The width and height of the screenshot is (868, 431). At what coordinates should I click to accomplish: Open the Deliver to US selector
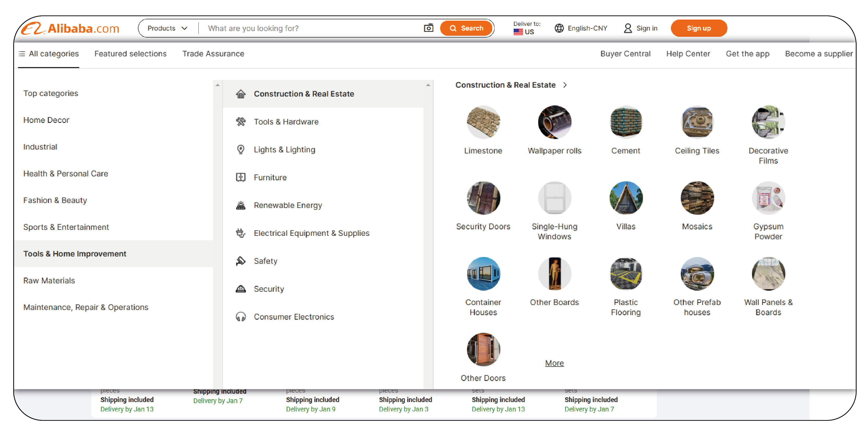click(526, 28)
